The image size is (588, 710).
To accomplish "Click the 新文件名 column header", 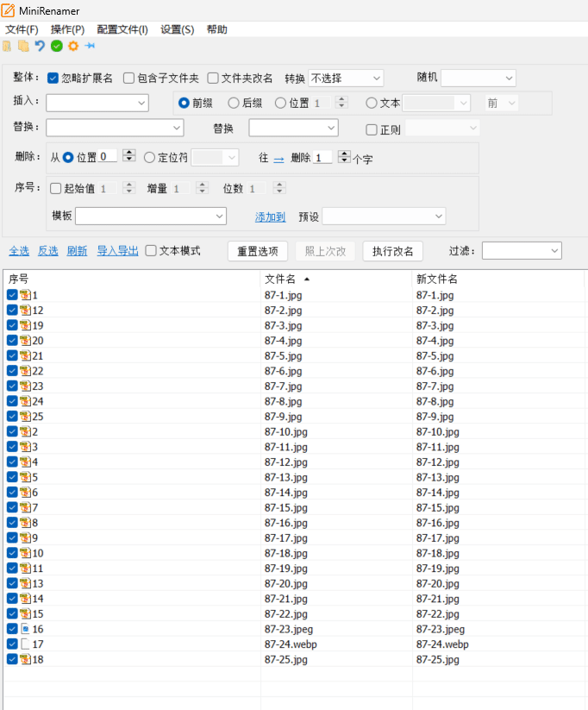I will pos(498,279).
